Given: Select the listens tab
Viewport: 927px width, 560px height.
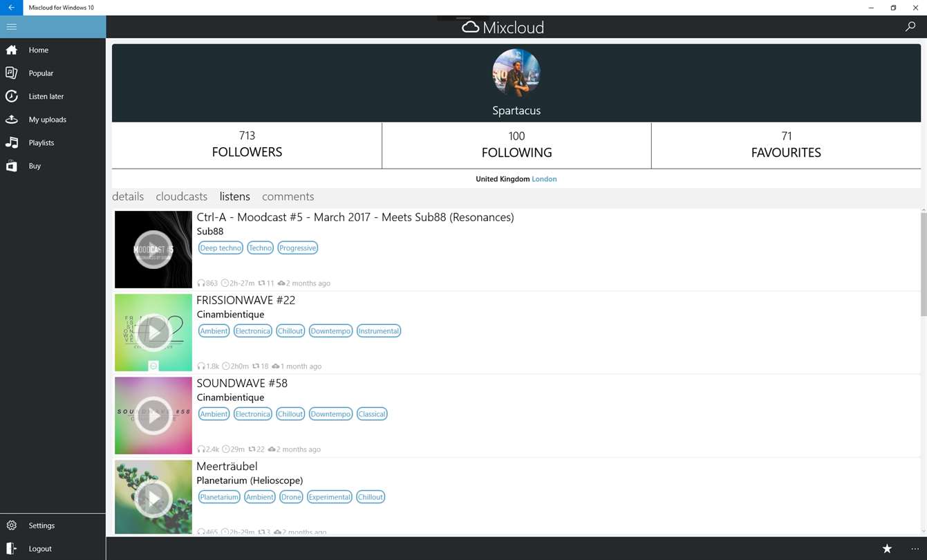Looking at the screenshot, I should point(235,196).
